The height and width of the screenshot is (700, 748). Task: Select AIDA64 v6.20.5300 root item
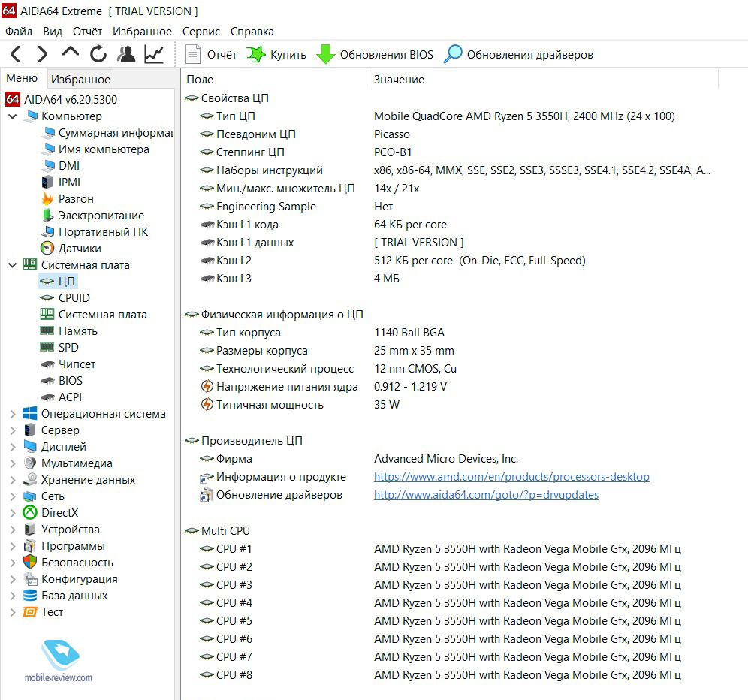pos(61,99)
